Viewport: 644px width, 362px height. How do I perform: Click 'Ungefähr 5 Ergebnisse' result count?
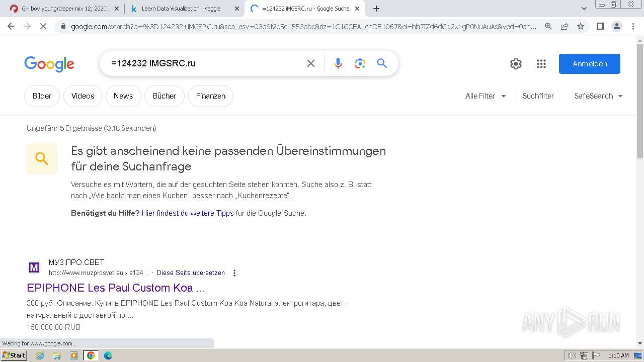(92, 128)
